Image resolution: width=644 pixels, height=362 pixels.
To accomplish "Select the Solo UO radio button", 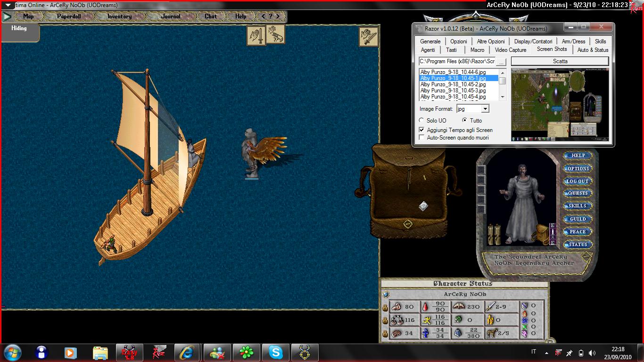I will [x=421, y=121].
